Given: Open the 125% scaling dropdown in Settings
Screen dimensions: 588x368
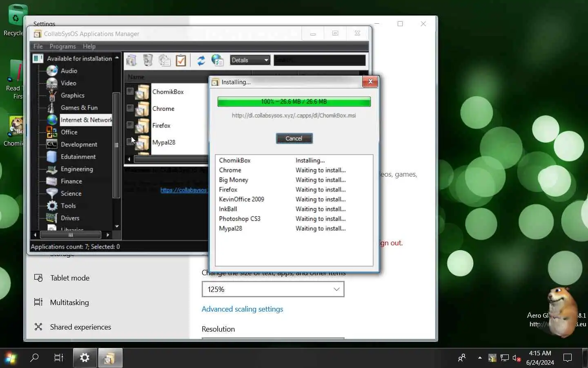Looking at the screenshot, I should (x=273, y=289).
